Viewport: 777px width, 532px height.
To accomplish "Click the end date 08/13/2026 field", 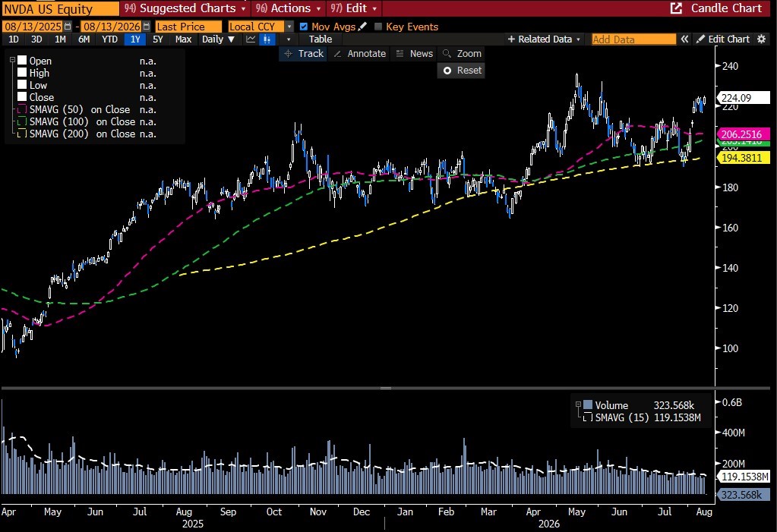I will pyautogui.click(x=112, y=27).
